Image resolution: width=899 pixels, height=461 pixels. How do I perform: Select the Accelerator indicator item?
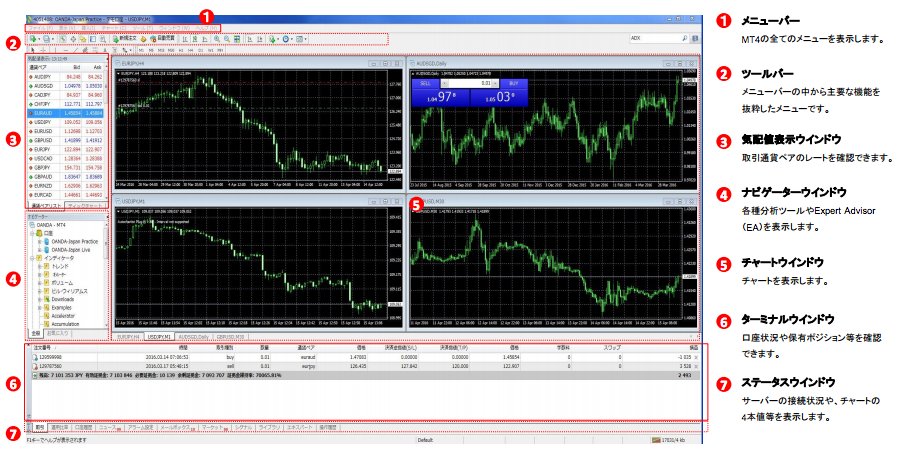(x=63, y=316)
